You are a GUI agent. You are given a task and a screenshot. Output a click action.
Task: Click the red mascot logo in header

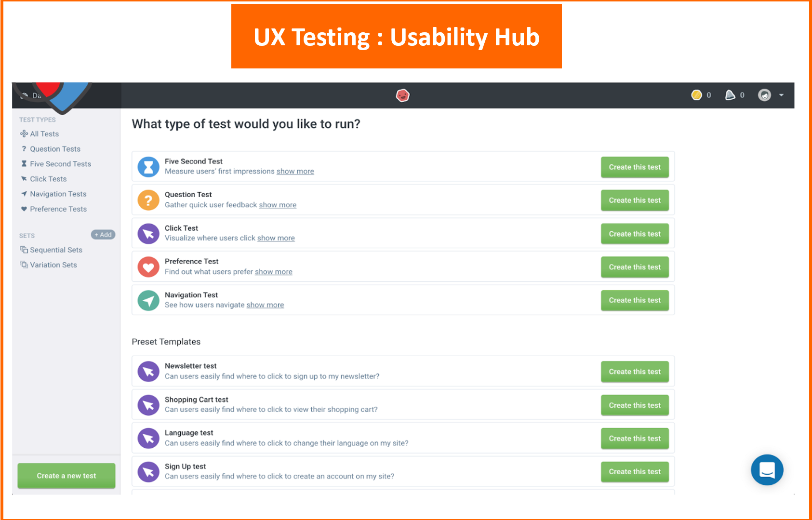(402, 95)
